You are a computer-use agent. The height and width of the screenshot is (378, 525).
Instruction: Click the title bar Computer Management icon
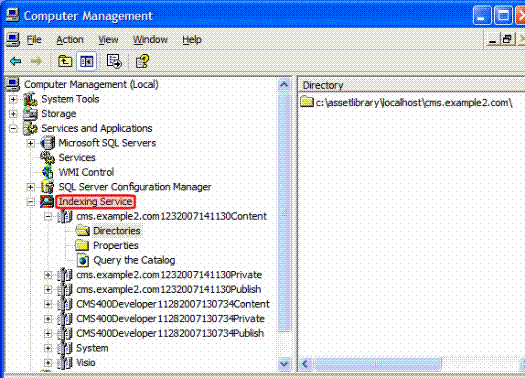coord(12,15)
